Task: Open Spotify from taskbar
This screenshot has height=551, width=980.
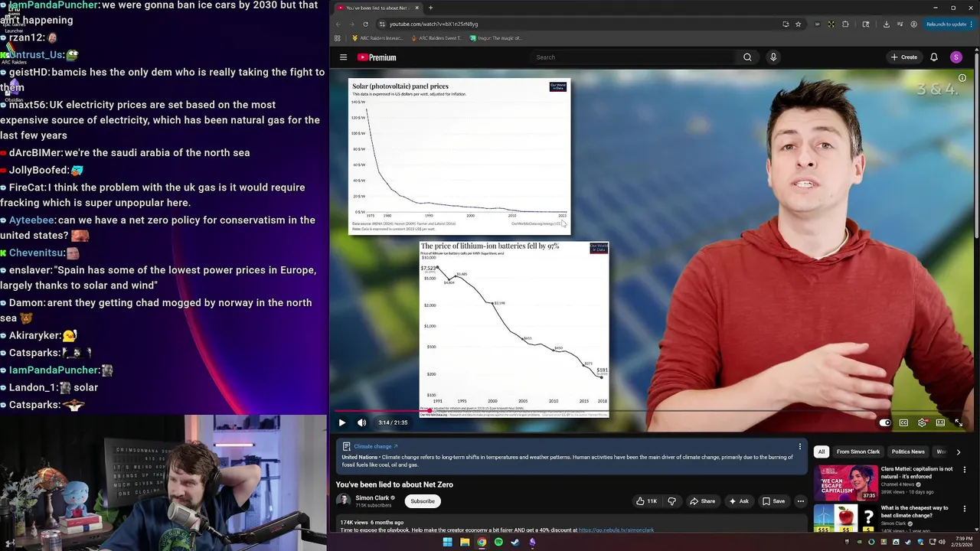Action: tap(498, 542)
